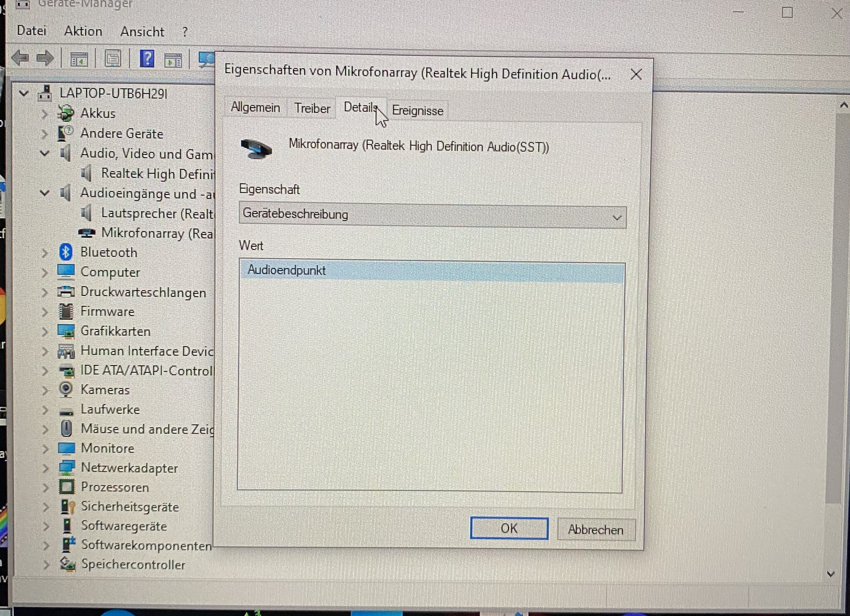Open the Aktion menu
The image size is (850, 616).
(x=83, y=31)
